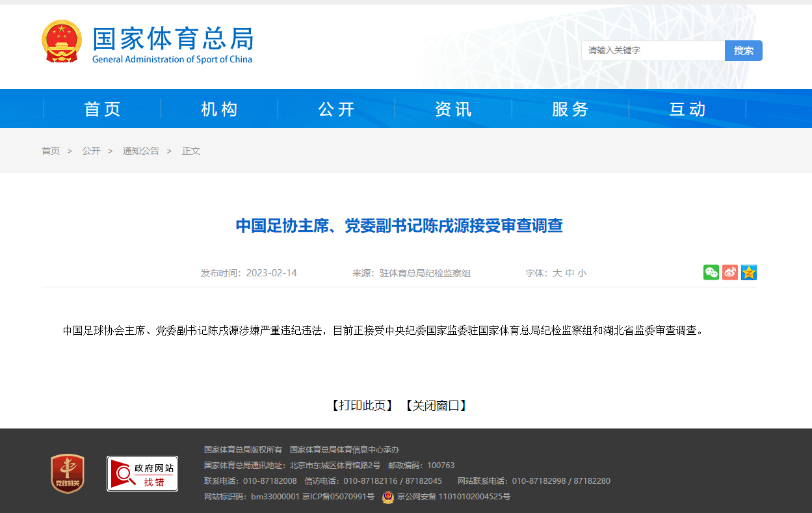Click the 【关闭窗口】 close window link

coord(436,406)
